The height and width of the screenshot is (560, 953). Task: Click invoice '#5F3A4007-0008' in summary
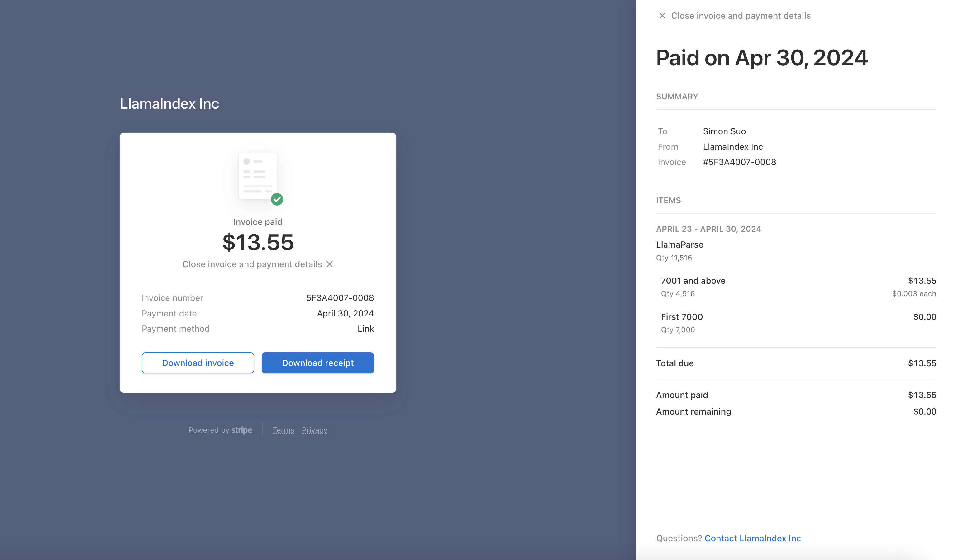(x=739, y=162)
